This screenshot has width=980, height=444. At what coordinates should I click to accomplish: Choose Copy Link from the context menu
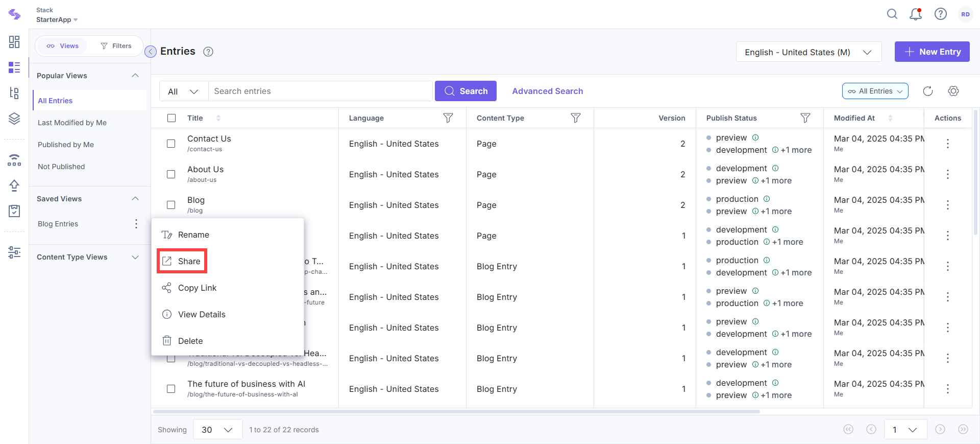(x=228, y=288)
